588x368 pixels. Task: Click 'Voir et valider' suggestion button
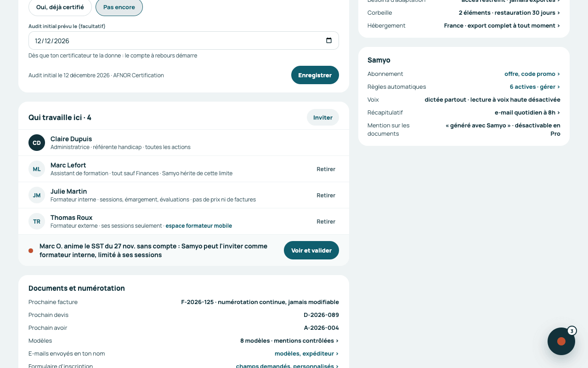tap(311, 250)
